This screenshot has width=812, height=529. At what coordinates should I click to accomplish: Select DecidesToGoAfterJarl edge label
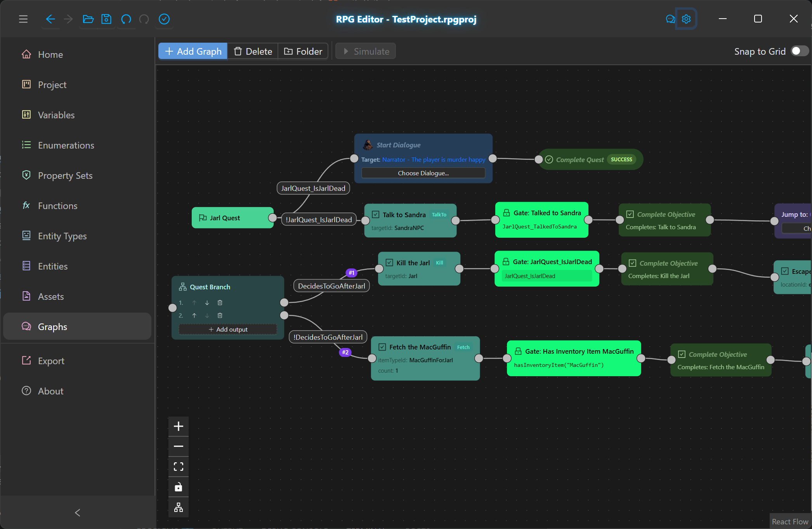[x=331, y=286]
